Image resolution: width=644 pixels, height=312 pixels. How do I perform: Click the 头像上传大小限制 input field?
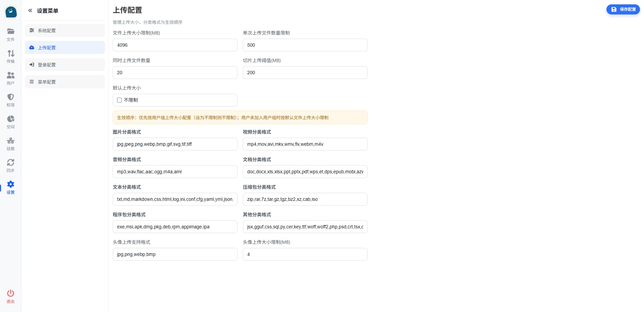pos(305,254)
